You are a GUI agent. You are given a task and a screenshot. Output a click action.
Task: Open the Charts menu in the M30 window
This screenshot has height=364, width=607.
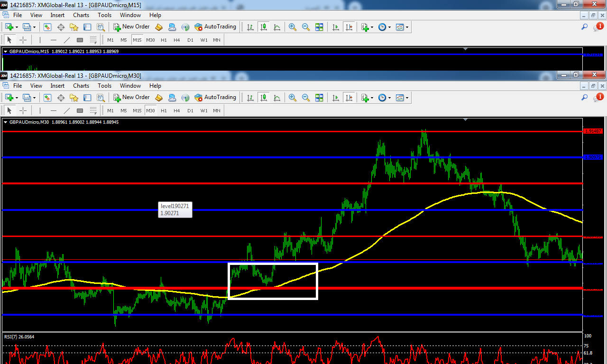(x=81, y=86)
